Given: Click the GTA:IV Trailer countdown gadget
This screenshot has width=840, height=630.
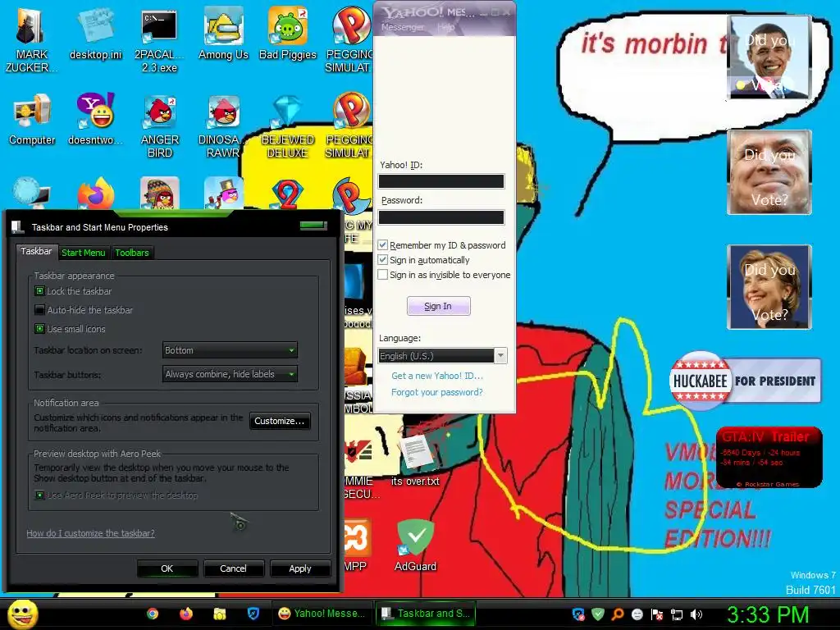Looking at the screenshot, I should point(769,457).
